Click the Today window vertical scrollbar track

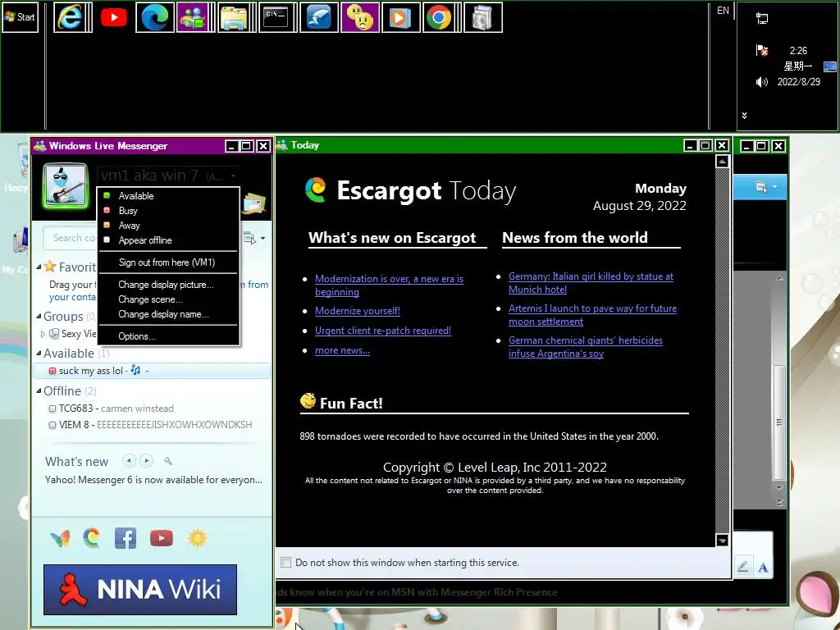click(x=722, y=351)
